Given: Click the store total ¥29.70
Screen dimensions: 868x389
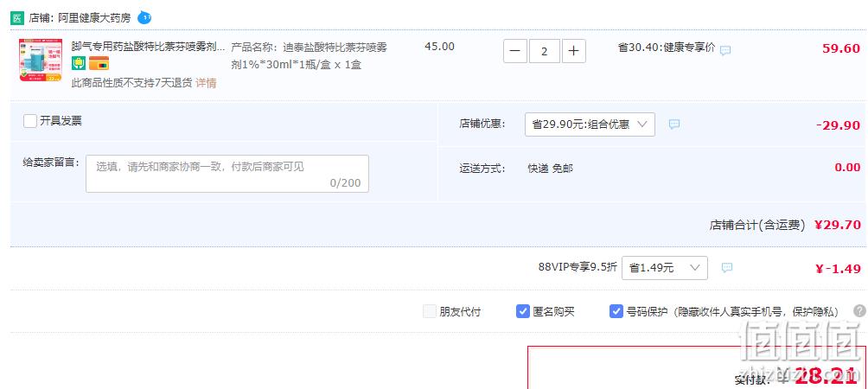Looking at the screenshot, I should click(838, 225).
